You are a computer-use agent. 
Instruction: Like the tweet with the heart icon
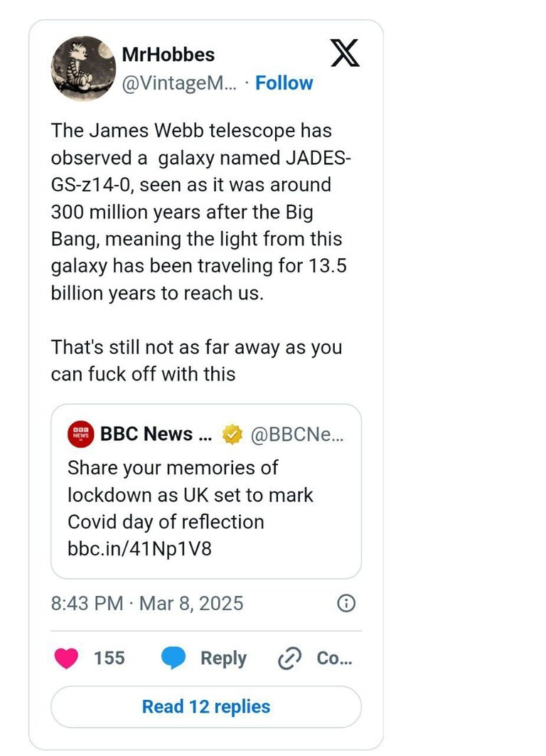coord(66,659)
